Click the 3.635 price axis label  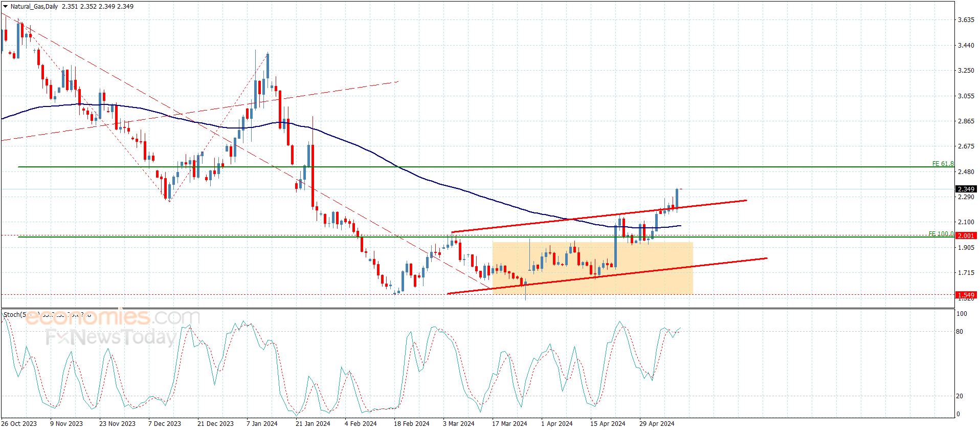[x=966, y=20]
